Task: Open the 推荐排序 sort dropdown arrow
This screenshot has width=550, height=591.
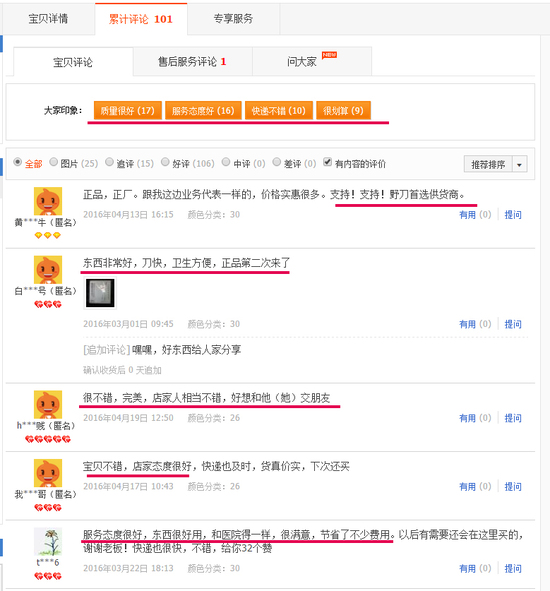Action: coord(519,165)
